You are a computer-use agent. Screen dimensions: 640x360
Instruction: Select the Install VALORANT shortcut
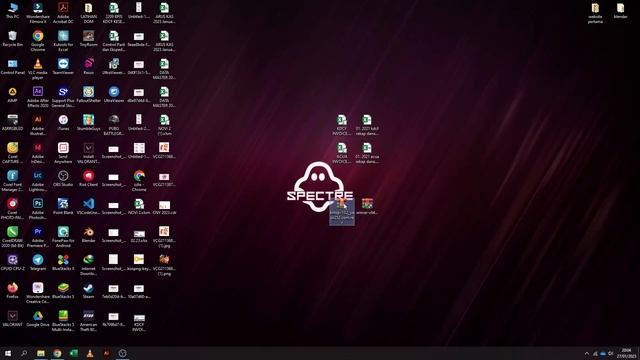point(89,153)
